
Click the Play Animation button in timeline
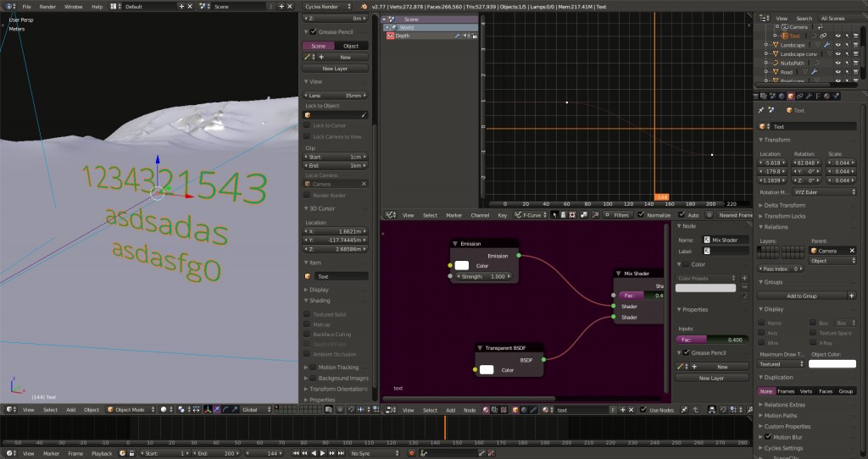[x=322, y=453]
